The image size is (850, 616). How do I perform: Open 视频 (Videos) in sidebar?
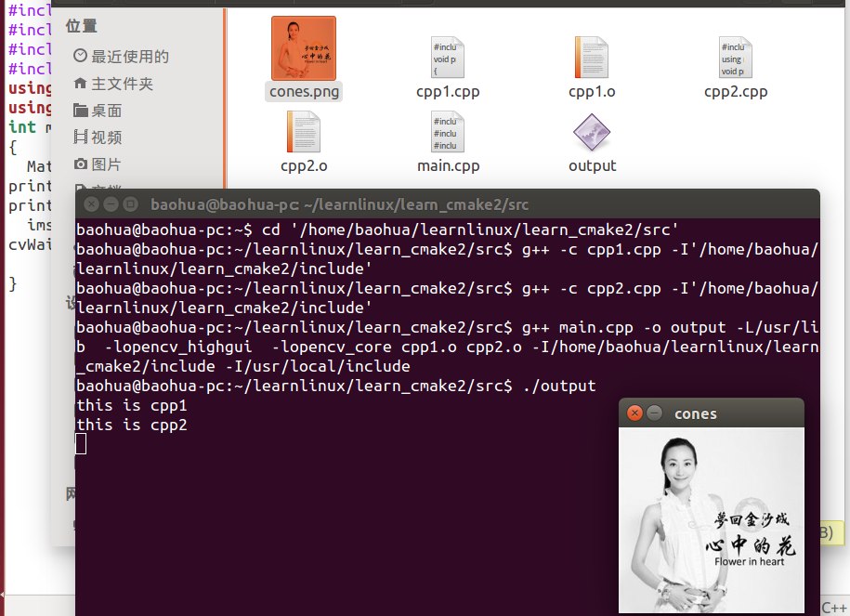[x=106, y=138]
